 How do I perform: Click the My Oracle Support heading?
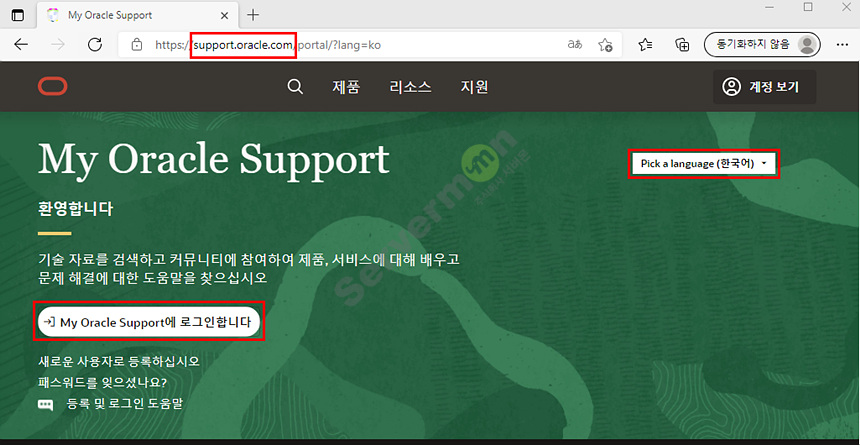click(213, 158)
